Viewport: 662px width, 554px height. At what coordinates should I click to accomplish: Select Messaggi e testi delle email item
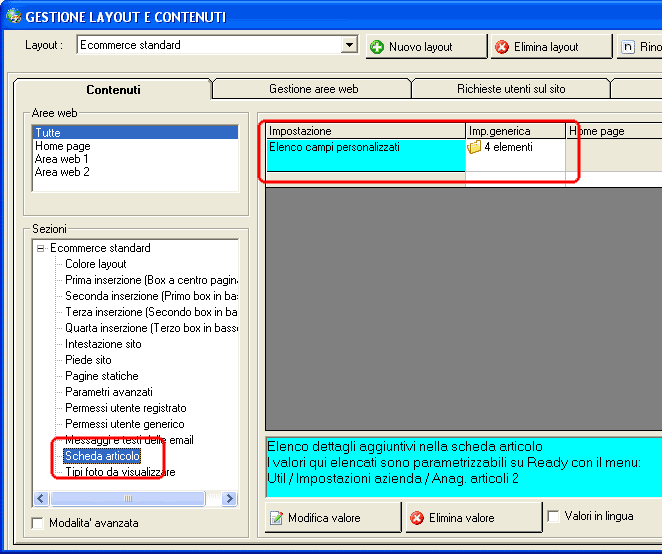click(129, 440)
